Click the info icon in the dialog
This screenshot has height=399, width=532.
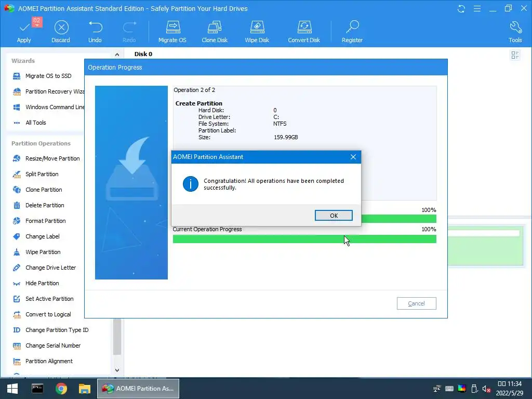[191, 184]
